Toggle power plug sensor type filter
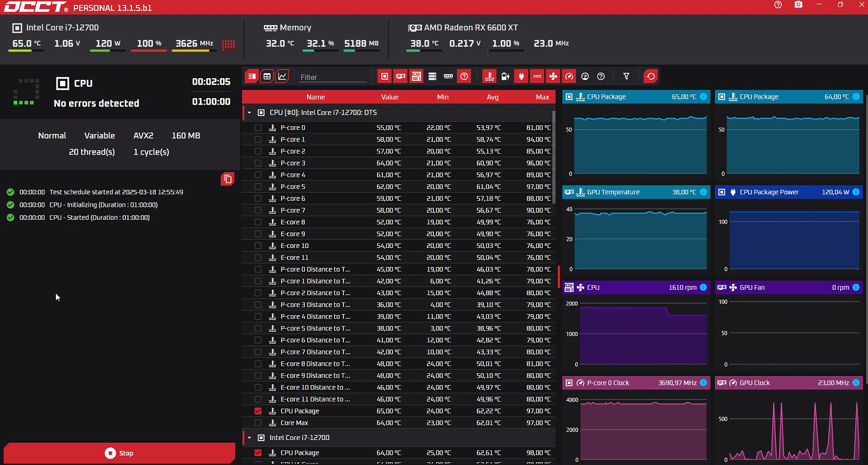The image size is (868, 465). (521, 77)
